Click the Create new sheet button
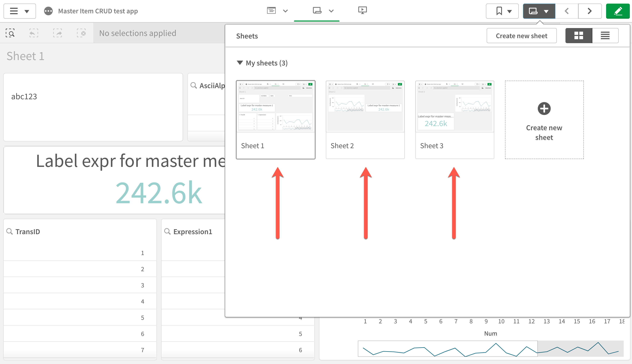Screen dimensions: 632x364 point(522,35)
